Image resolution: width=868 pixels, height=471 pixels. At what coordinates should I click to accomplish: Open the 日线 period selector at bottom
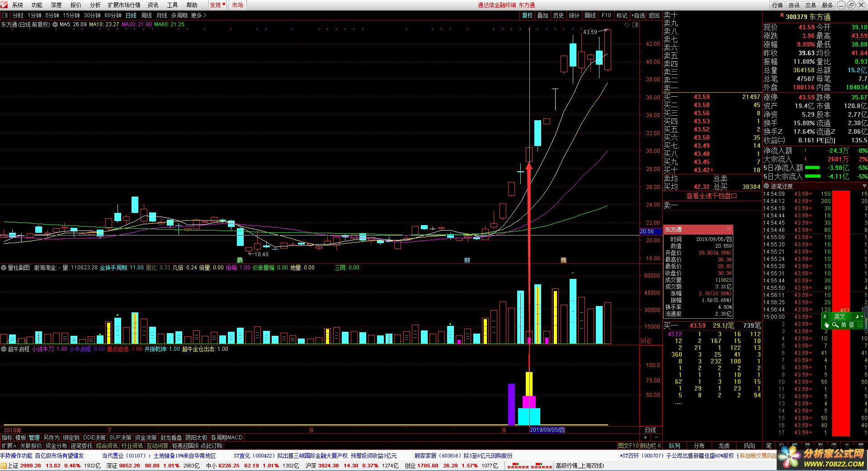pos(651,430)
